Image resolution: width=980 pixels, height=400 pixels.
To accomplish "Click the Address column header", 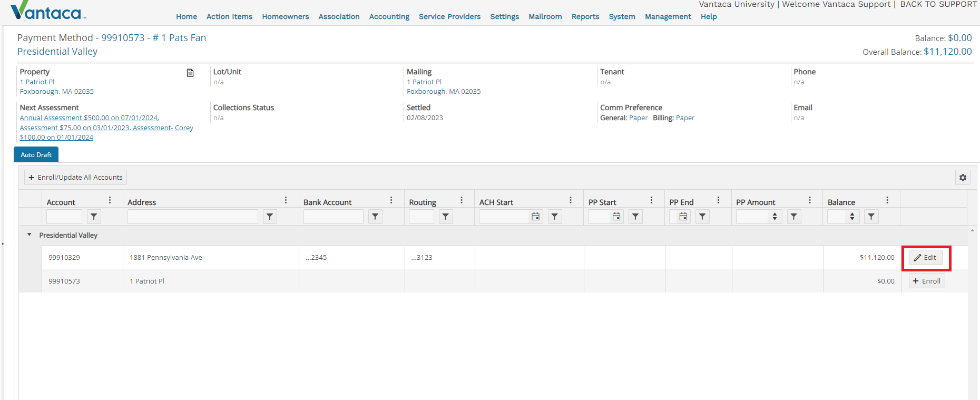I will tap(142, 202).
